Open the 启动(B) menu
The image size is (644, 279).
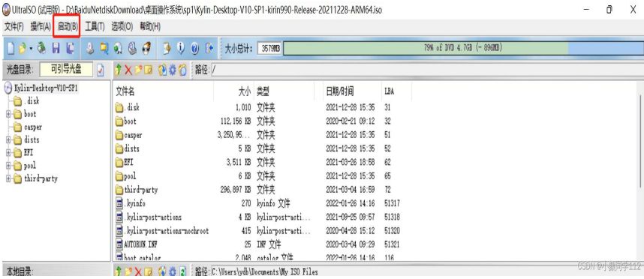click(x=67, y=27)
